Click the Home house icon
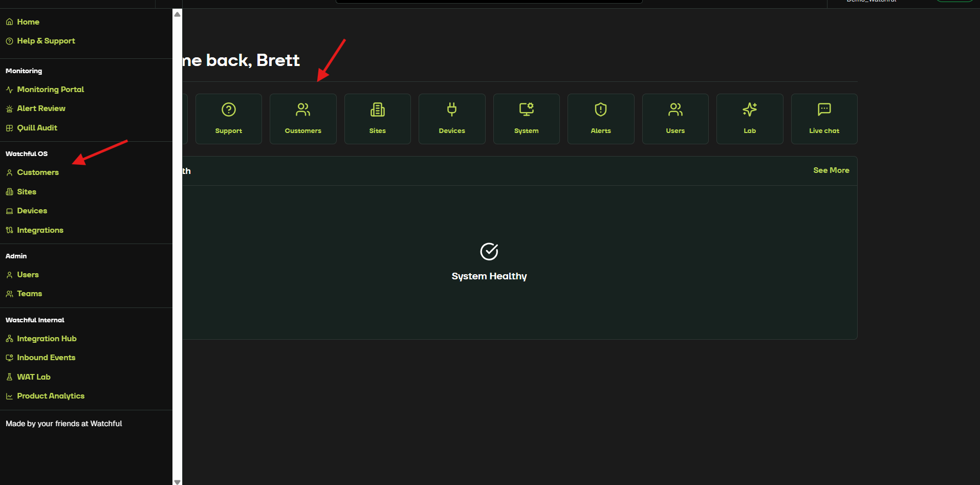The image size is (980, 485). click(x=9, y=22)
